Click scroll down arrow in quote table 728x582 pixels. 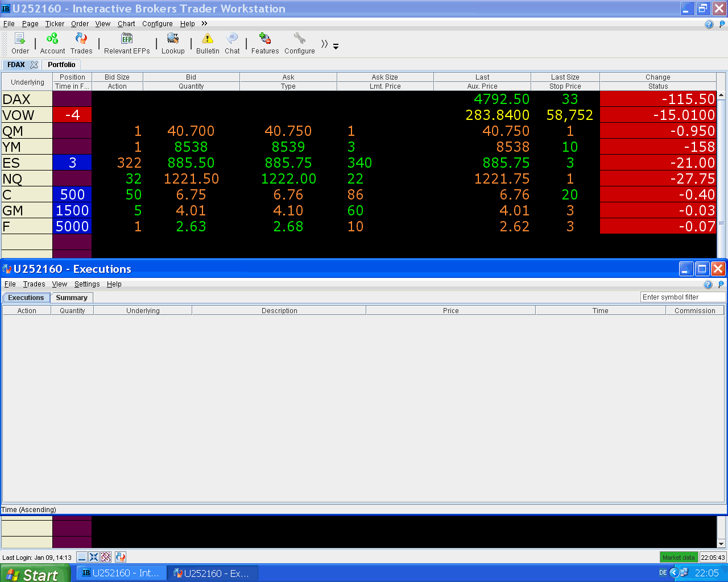pyautogui.click(x=721, y=544)
